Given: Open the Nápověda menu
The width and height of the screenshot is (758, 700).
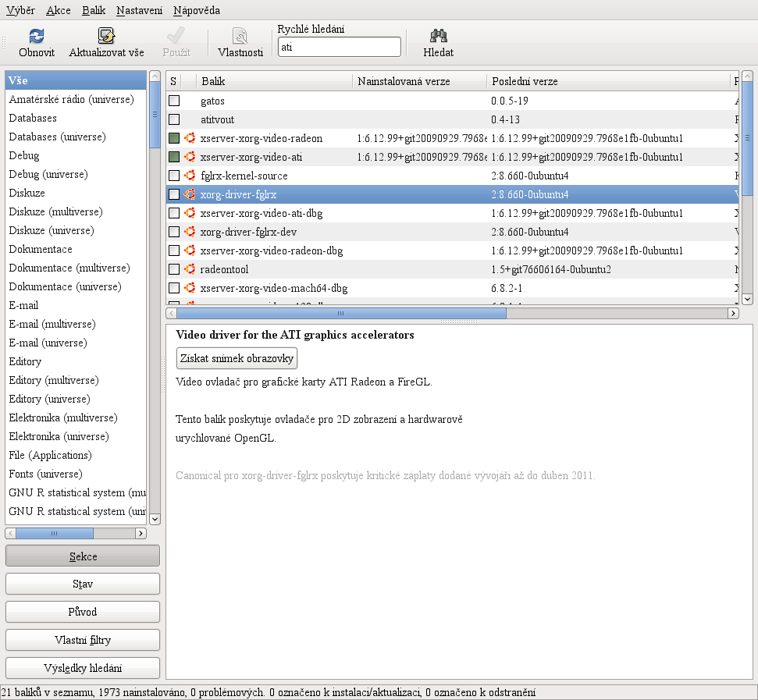Looking at the screenshot, I should 197,10.
